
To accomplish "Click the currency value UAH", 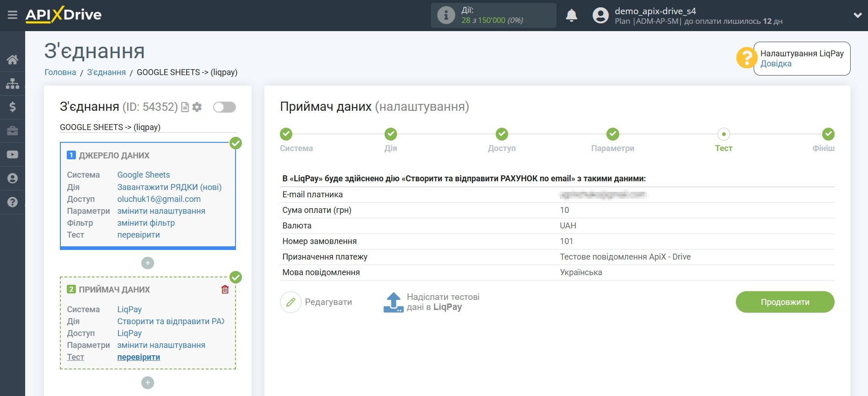I will (x=568, y=226).
